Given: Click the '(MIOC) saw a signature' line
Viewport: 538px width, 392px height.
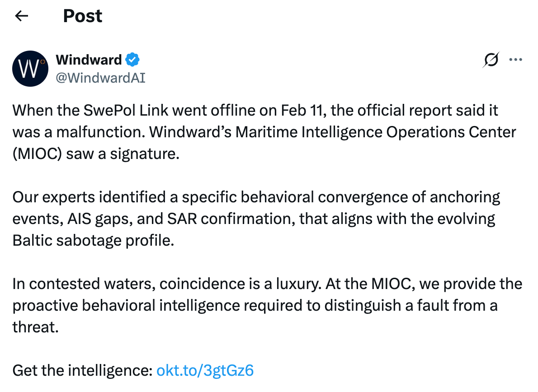Looking at the screenshot, I should pos(96,154).
